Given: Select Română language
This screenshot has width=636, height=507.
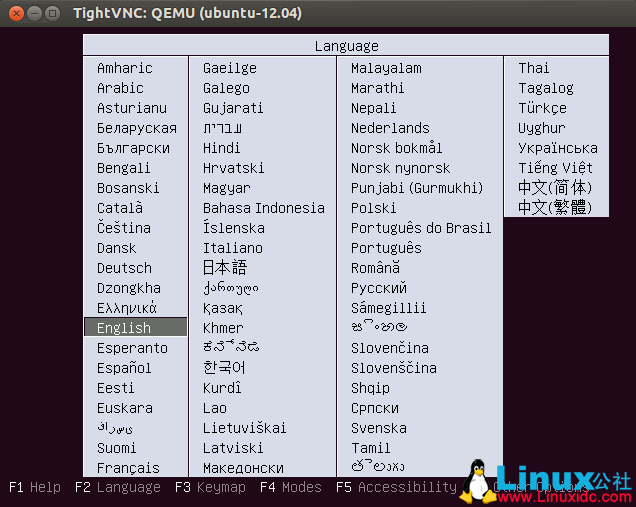Looking at the screenshot, I should coord(376,268).
